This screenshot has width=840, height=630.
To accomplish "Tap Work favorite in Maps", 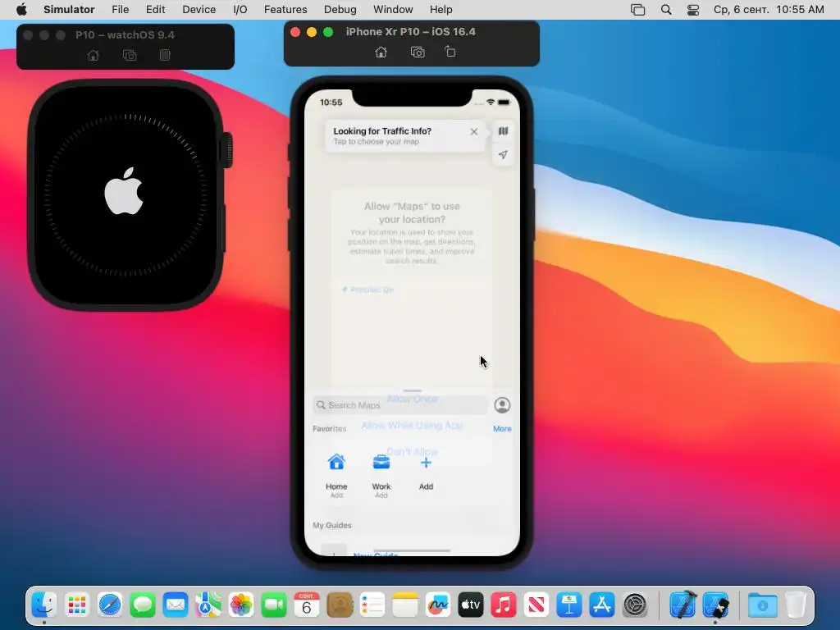I will [x=381, y=475].
